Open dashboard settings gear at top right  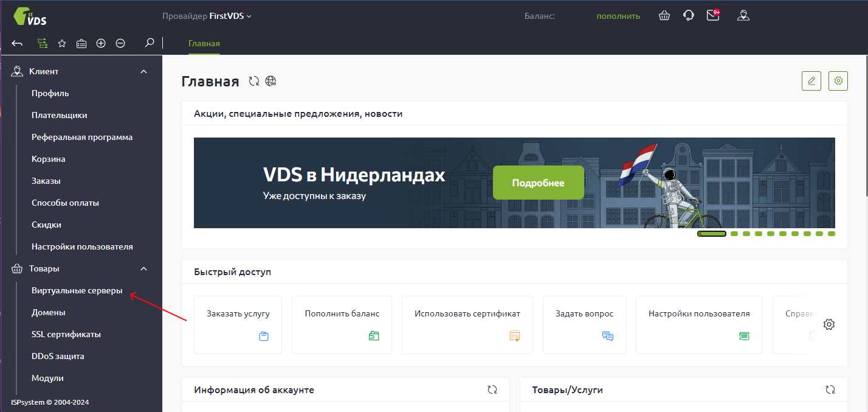coord(838,81)
